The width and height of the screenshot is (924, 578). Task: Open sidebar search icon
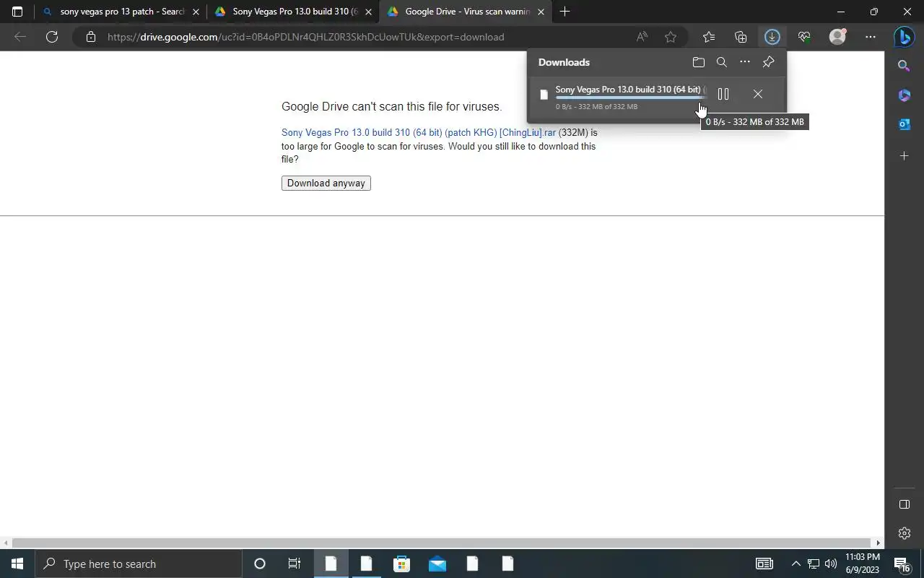click(x=904, y=66)
